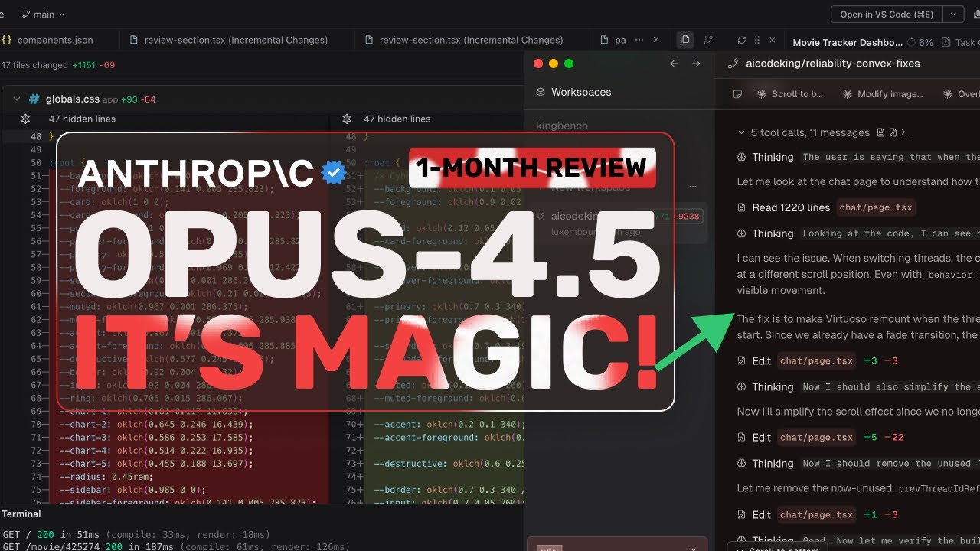The width and height of the screenshot is (980, 551).
Task: Open the sidebar ellipsis options menu
Action: [694, 186]
